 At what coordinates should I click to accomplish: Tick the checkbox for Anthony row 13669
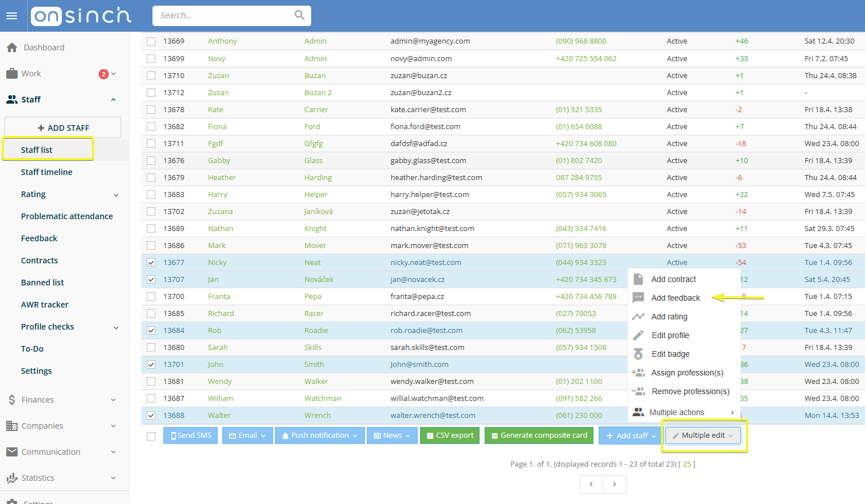click(x=151, y=41)
